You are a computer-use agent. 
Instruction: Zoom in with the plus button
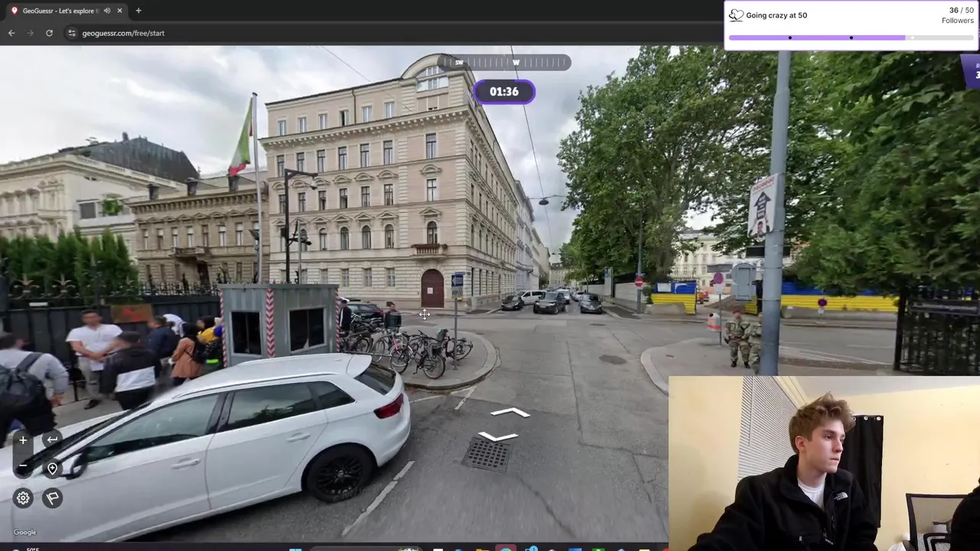pos(23,440)
